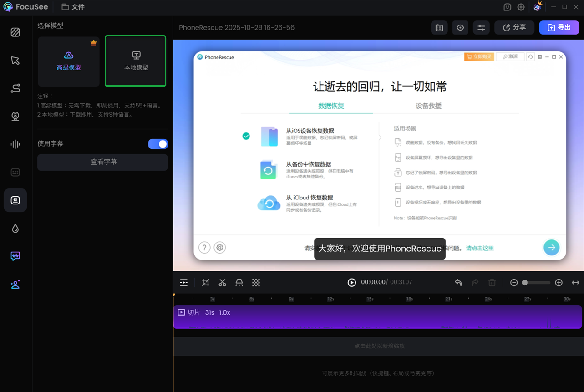
Task: Open the cursor settings sidebar icon
Action: point(15,61)
